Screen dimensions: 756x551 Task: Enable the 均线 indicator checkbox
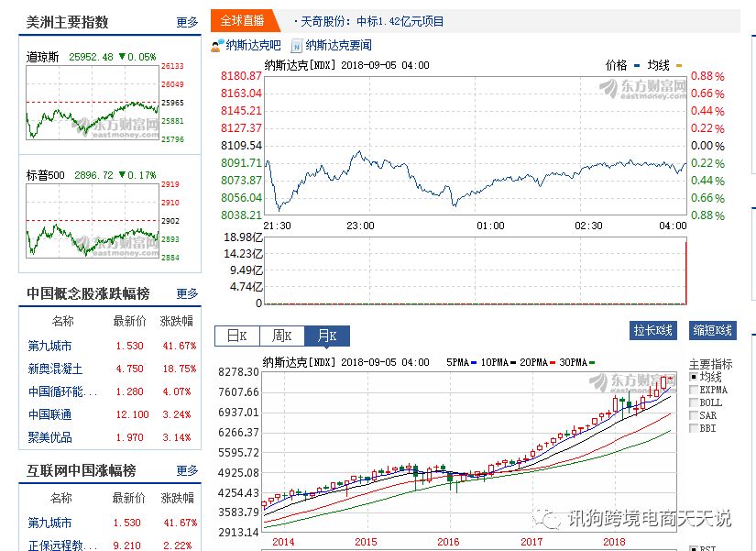pyautogui.click(x=694, y=377)
